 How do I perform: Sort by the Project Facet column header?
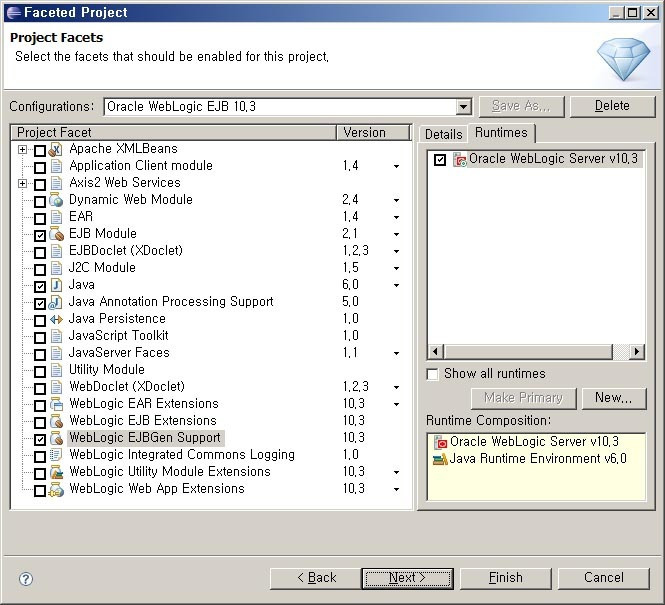[173, 132]
